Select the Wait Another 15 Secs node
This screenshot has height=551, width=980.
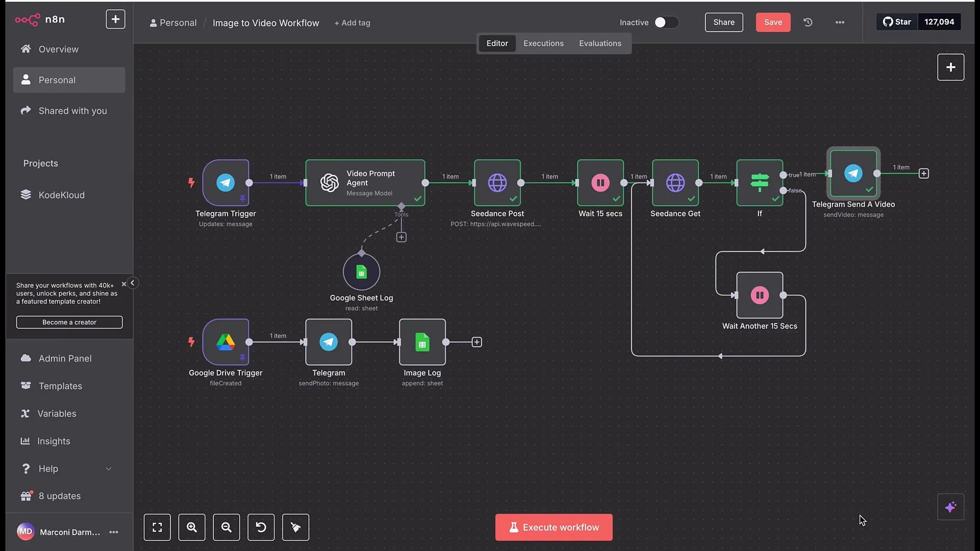759,295
